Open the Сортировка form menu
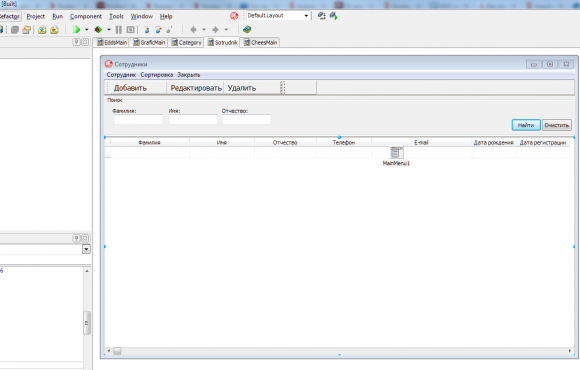 click(x=156, y=75)
